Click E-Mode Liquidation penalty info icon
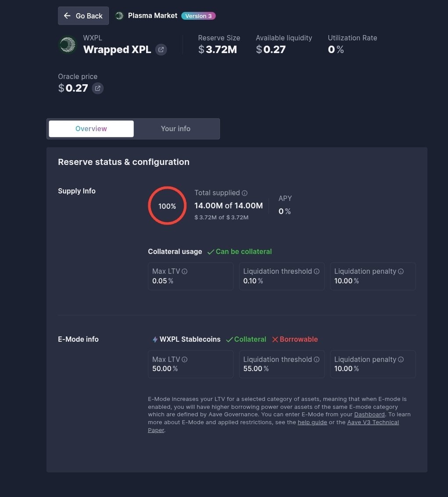The width and height of the screenshot is (448, 497). [401, 360]
